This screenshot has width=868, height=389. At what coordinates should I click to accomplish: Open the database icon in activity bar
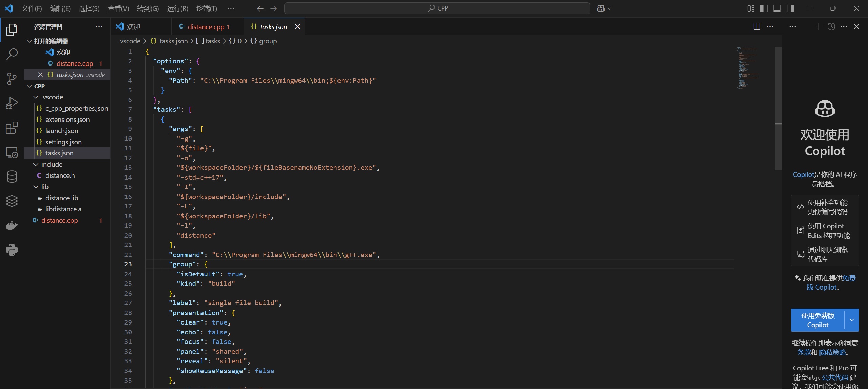pos(12,177)
